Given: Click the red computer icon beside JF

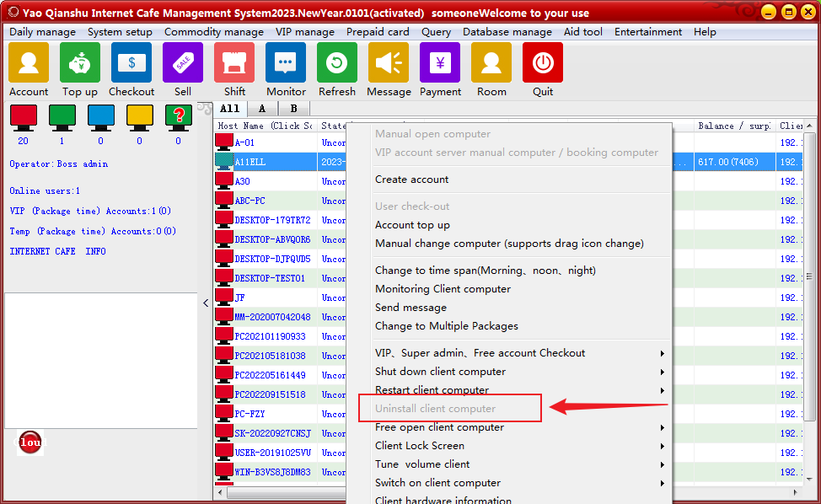Looking at the screenshot, I should coord(224,297).
